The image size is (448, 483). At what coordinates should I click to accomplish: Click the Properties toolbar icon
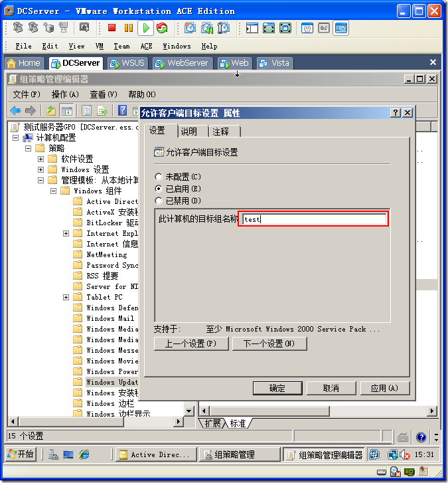[86, 110]
